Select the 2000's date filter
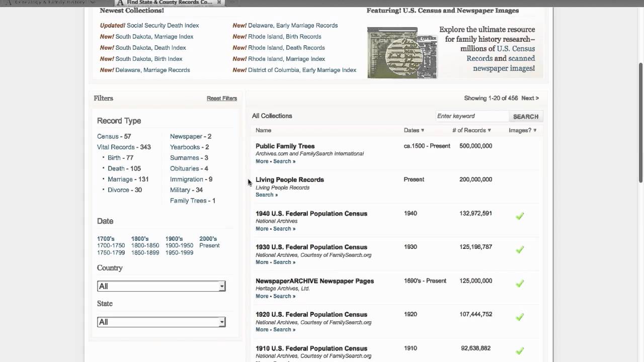The height and width of the screenshot is (362, 644). pyautogui.click(x=208, y=239)
